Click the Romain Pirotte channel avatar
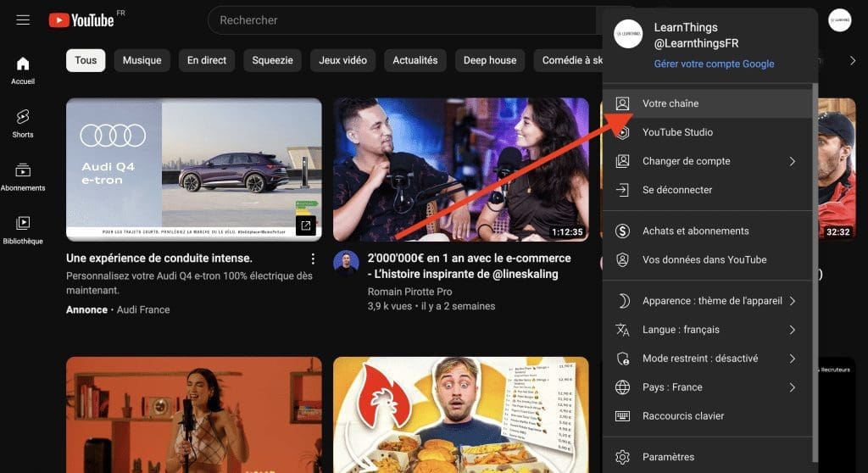868x473 pixels. point(346,263)
